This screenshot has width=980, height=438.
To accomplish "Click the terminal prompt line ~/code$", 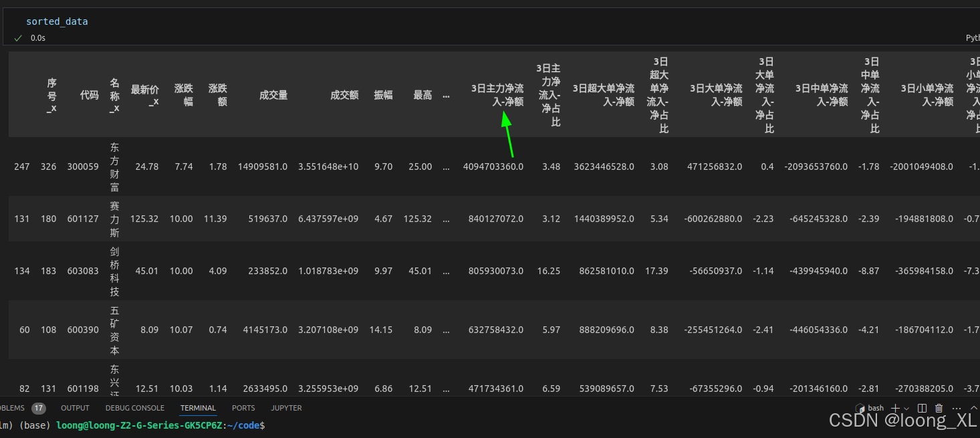I will point(134,425).
